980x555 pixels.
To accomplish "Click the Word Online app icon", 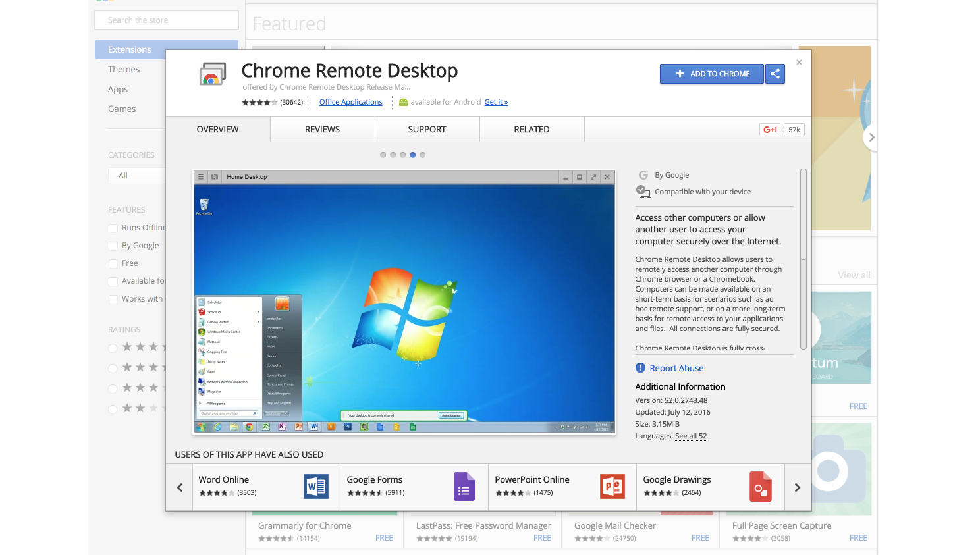I will coord(315,487).
